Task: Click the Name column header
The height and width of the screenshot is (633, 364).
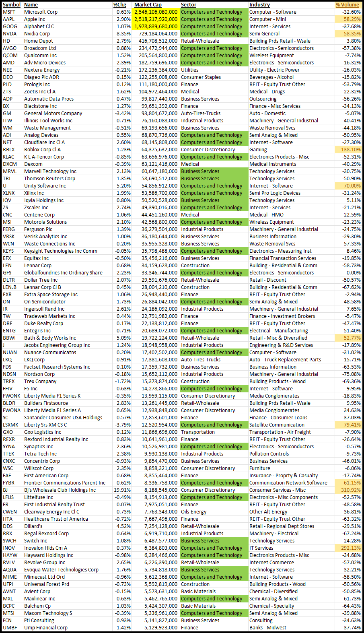Action: (31, 5)
